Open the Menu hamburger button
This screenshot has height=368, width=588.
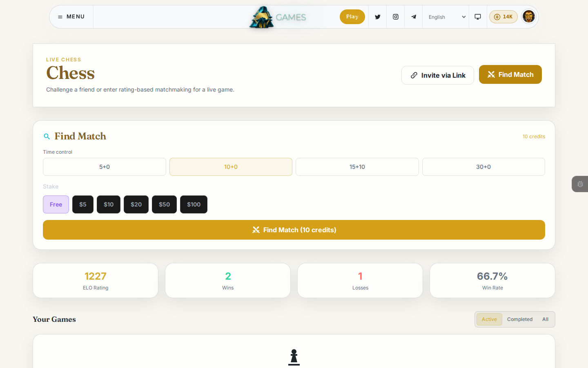71,17
